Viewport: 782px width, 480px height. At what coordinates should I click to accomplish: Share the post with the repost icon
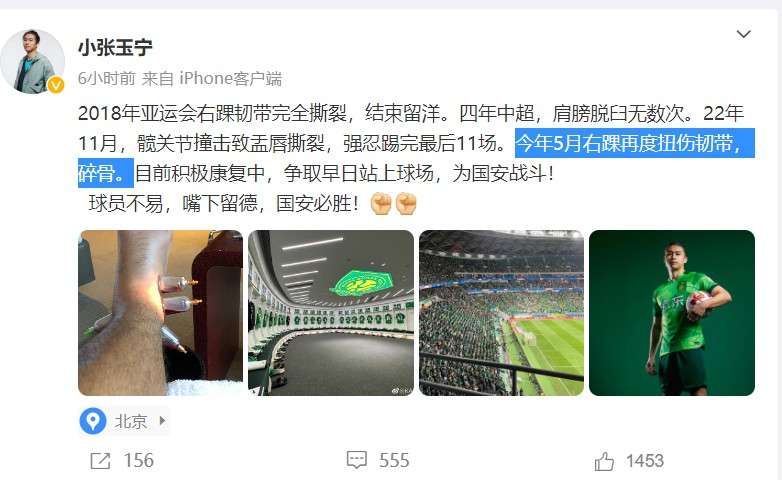point(100,461)
